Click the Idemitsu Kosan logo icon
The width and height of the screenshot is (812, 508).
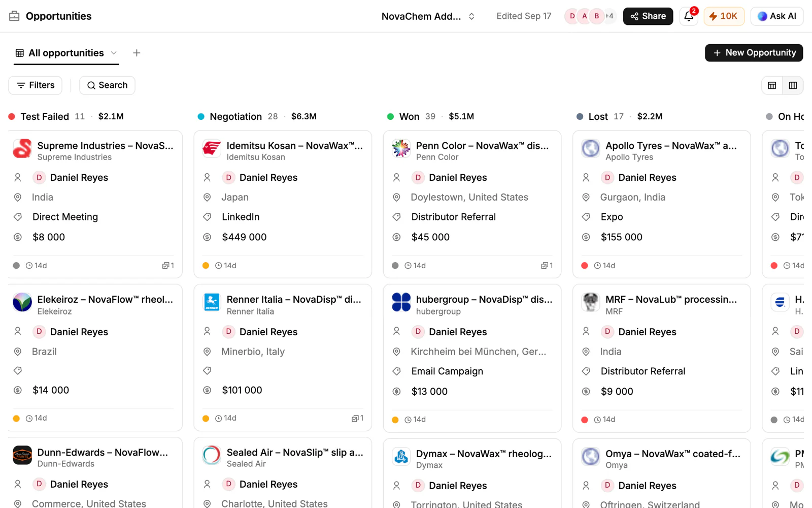tap(212, 149)
